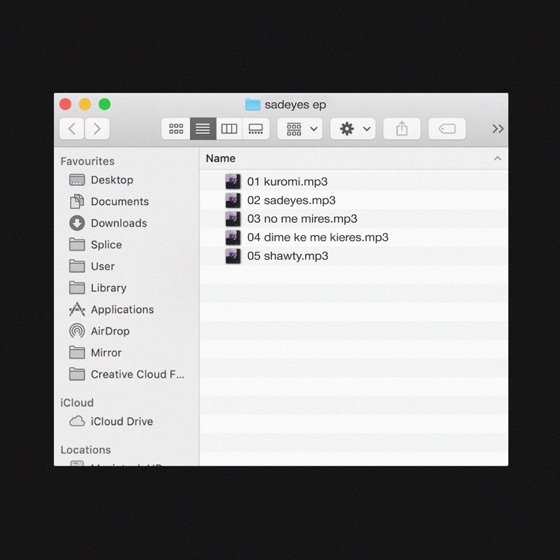Viewport: 560px width, 560px height.
Task: Click the User folder icon in the sidebar
Action: [77, 266]
